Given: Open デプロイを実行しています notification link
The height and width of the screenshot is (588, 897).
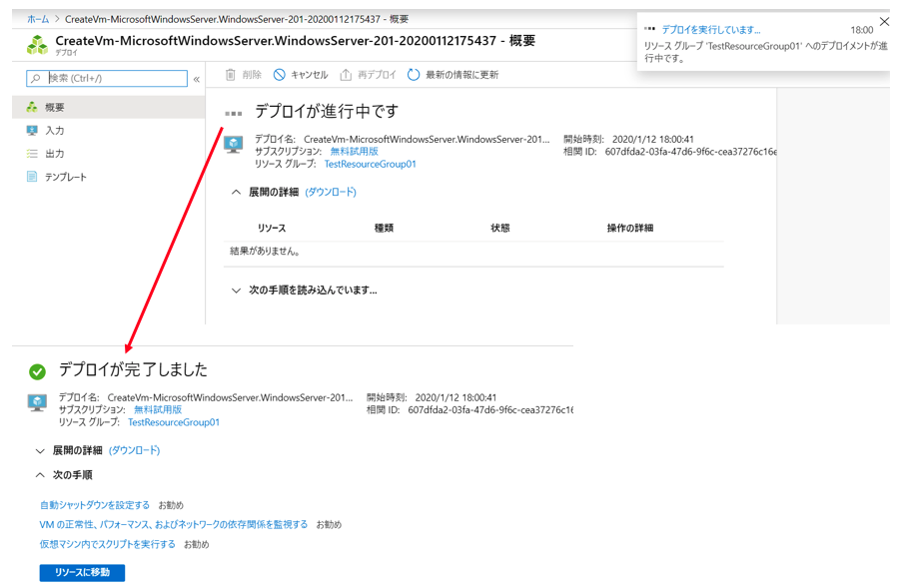Looking at the screenshot, I should click(x=711, y=30).
